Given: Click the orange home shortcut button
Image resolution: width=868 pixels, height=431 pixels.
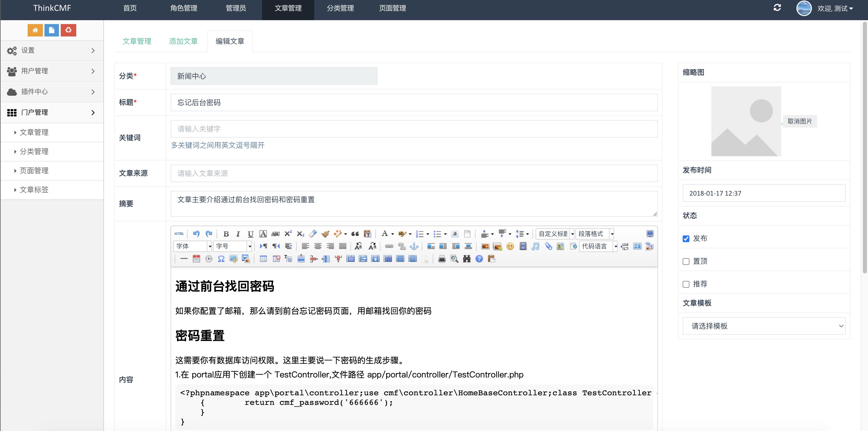Looking at the screenshot, I should [35, 30].
